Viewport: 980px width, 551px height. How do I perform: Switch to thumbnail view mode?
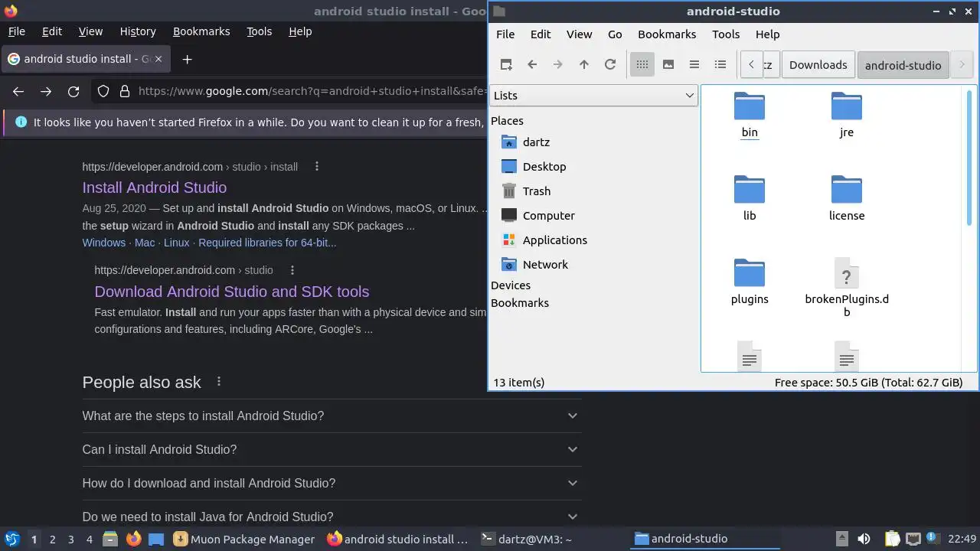(x=668, y=65)
